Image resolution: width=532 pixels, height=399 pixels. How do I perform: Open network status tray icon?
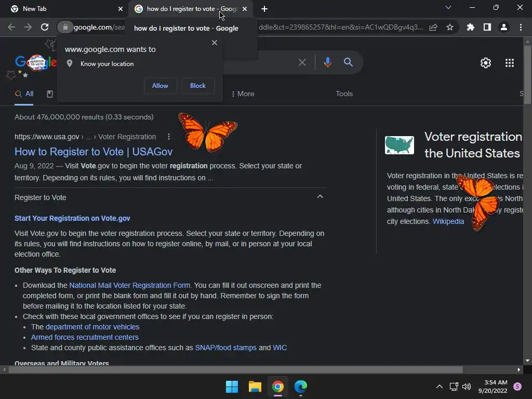click(454, 387)
